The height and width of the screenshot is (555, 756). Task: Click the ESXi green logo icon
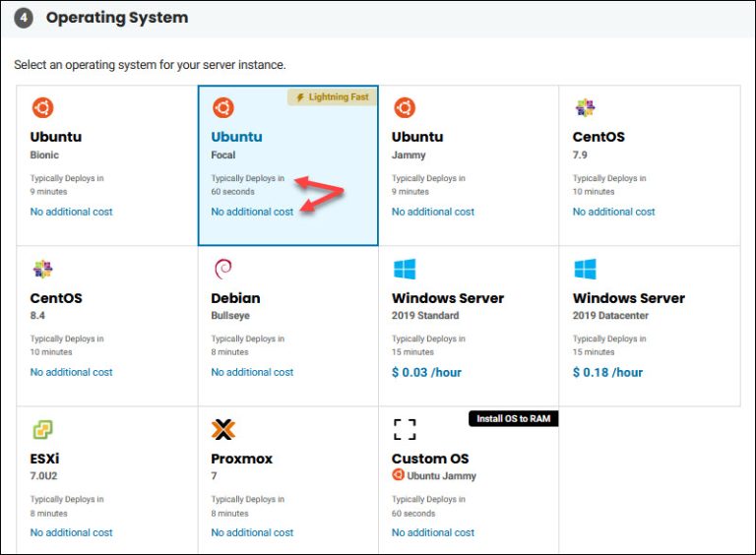click(42, 430)
